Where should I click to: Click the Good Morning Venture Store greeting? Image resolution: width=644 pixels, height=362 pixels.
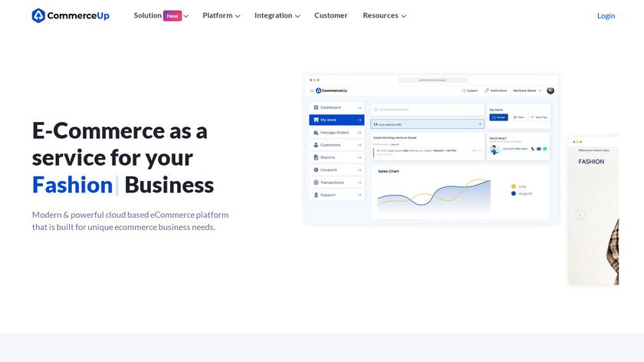click(395, 137)
